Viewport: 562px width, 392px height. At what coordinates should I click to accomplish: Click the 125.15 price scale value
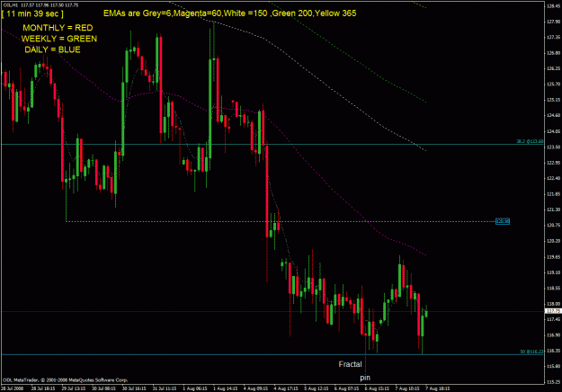[x=554, y=100]
